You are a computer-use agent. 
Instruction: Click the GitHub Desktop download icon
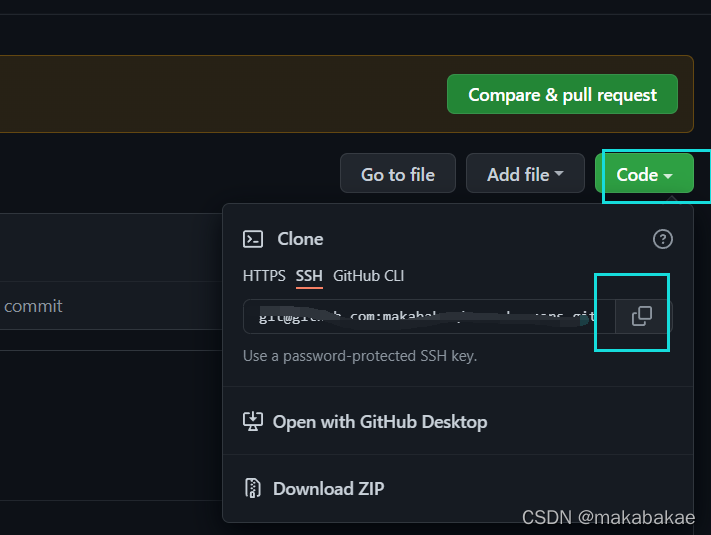(253, 421)
